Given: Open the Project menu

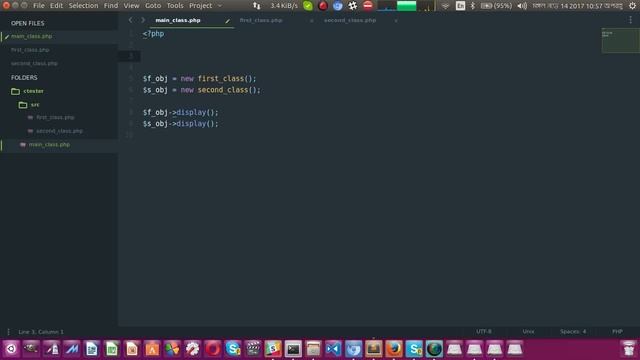Looking at the screenshot, I should 200,6.
